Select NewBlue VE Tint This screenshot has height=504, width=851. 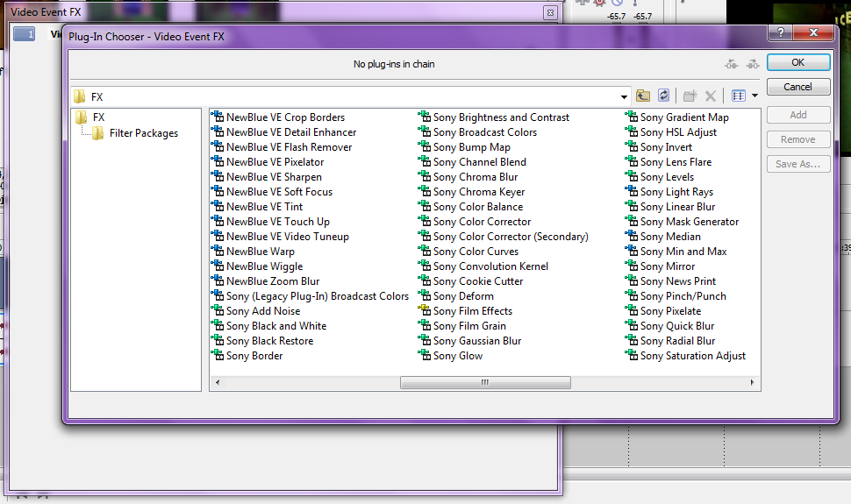(257, 207)
